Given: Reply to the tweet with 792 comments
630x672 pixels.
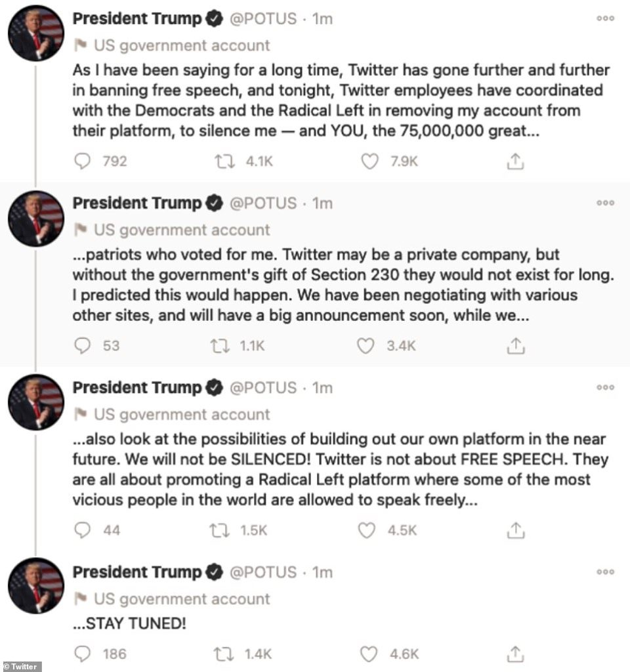Looking at the screenshot, I should click(x=82, y=161).
